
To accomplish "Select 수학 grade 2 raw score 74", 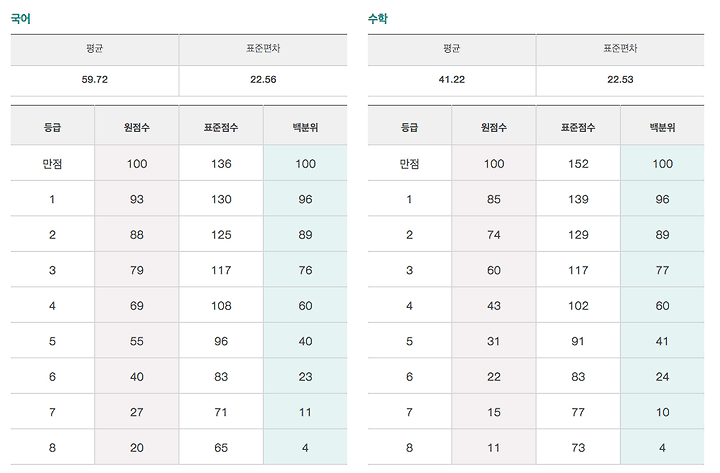I will pyautogui.click(x=494, y=235).
